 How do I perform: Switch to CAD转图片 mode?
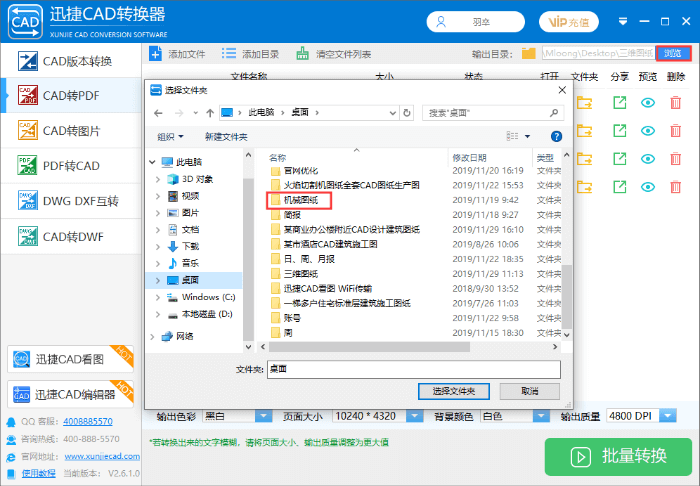click(71, 131)
